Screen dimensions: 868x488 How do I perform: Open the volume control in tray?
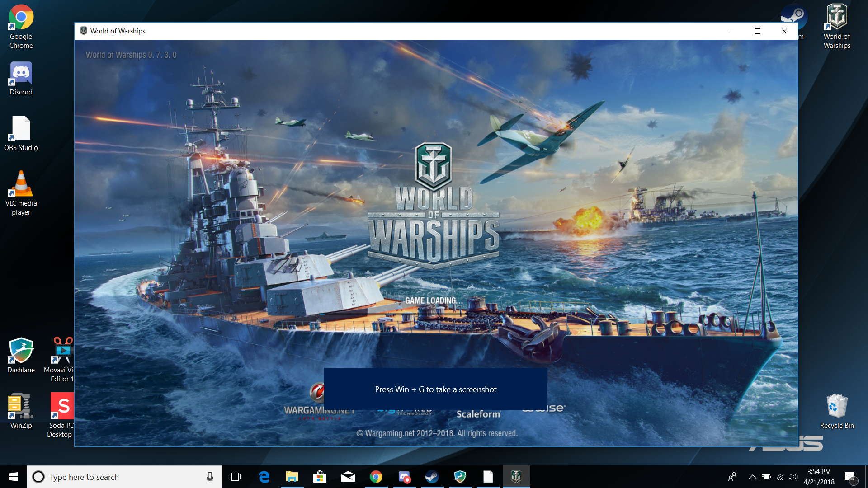tap(793, 477)
